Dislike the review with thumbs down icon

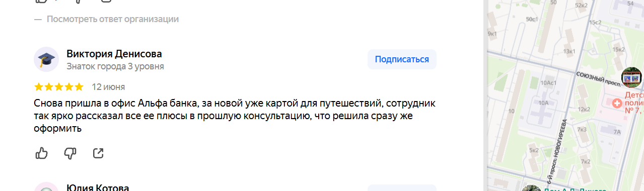(x=70, y=153)
